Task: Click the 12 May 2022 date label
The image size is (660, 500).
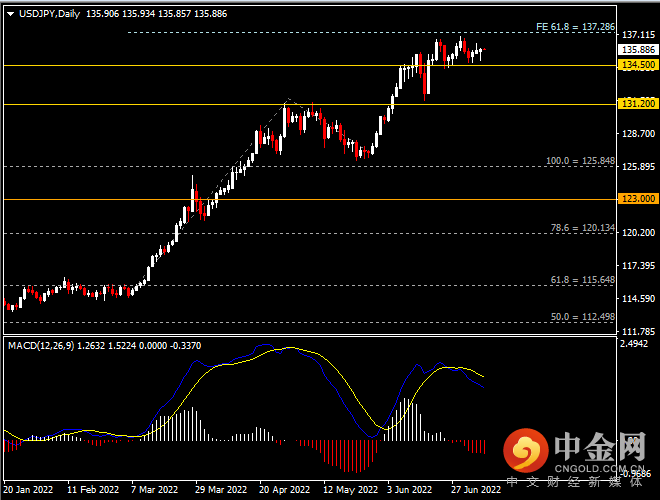Action: point(351,490)
